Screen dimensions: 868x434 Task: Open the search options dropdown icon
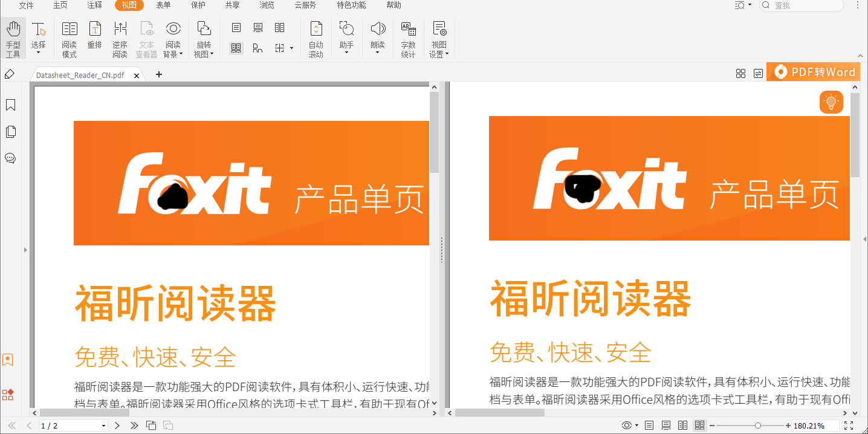click(x=743, y=5)
